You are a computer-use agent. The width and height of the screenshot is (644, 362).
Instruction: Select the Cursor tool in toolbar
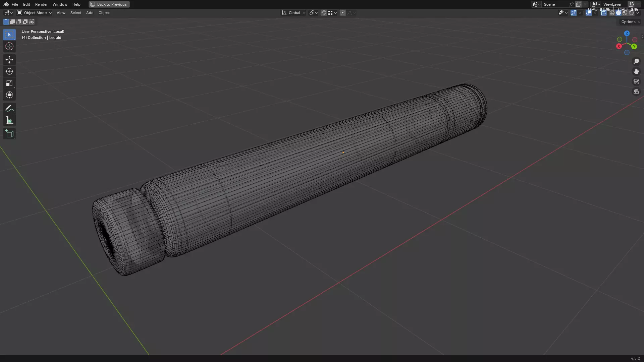(x=9, y=46)
